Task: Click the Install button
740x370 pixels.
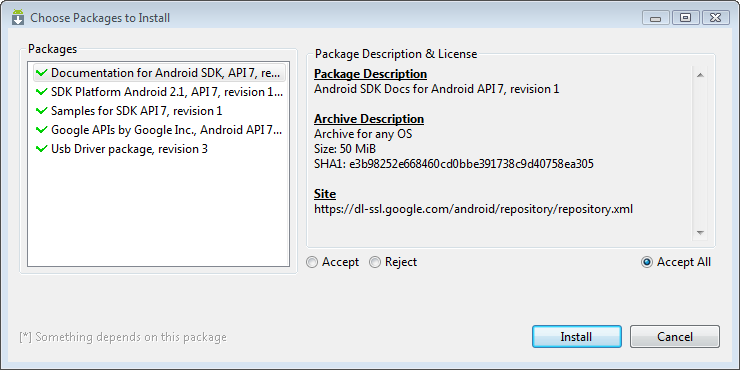Action: click(x=576, y=337)
